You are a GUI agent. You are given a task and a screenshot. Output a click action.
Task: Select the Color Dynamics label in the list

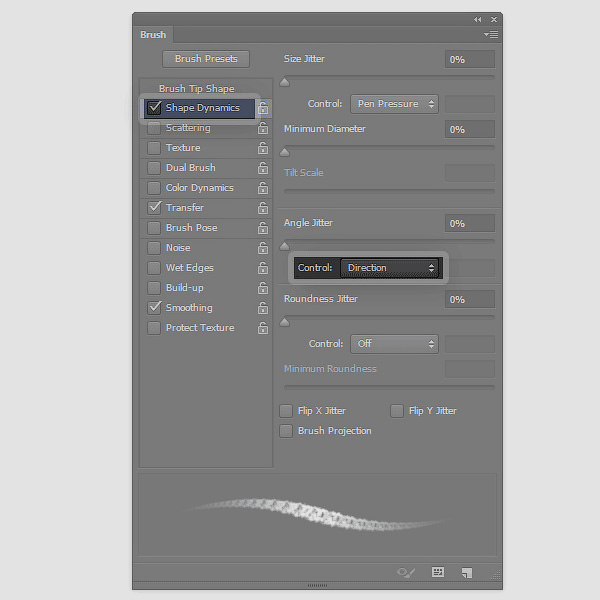199,188
